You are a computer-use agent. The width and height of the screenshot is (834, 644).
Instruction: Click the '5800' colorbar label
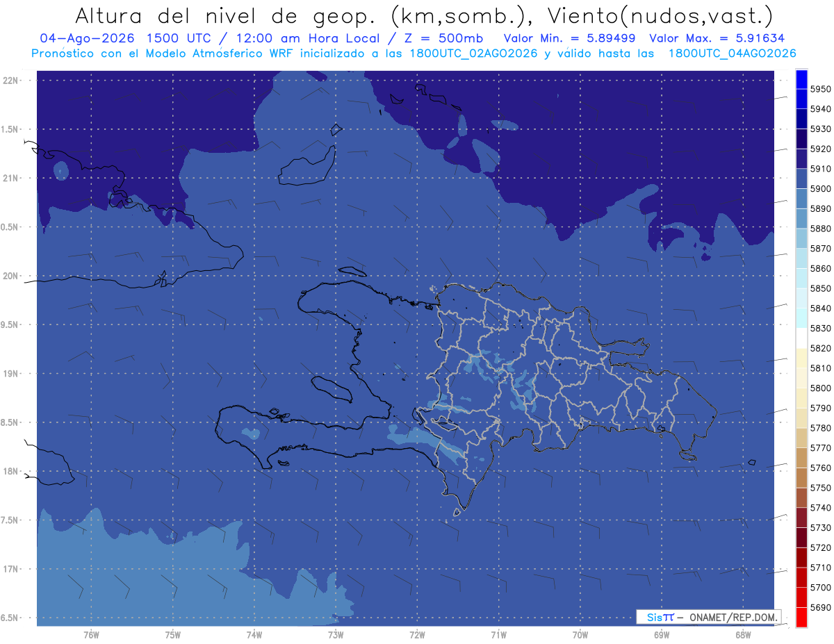point(820,388)
